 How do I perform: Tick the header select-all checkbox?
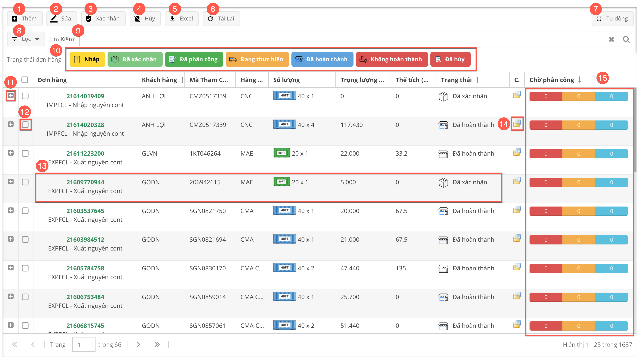tap(25, 80)
